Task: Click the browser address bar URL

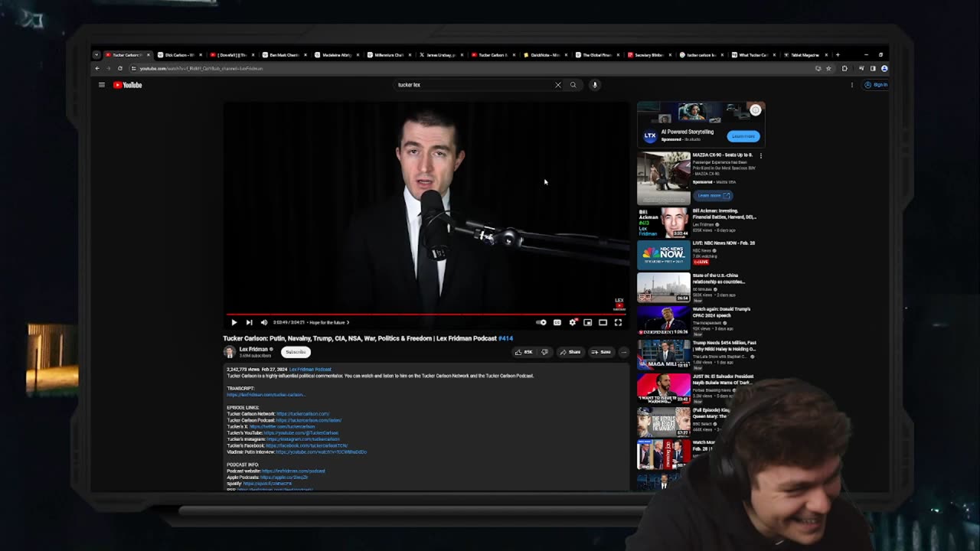Action: point(201,68)
